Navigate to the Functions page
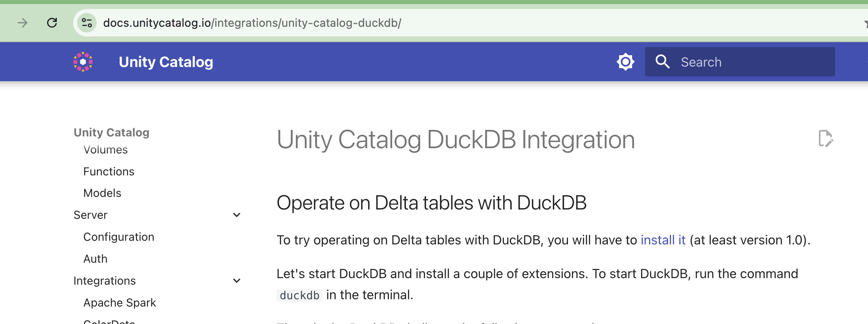 click(x=108, y=171)
